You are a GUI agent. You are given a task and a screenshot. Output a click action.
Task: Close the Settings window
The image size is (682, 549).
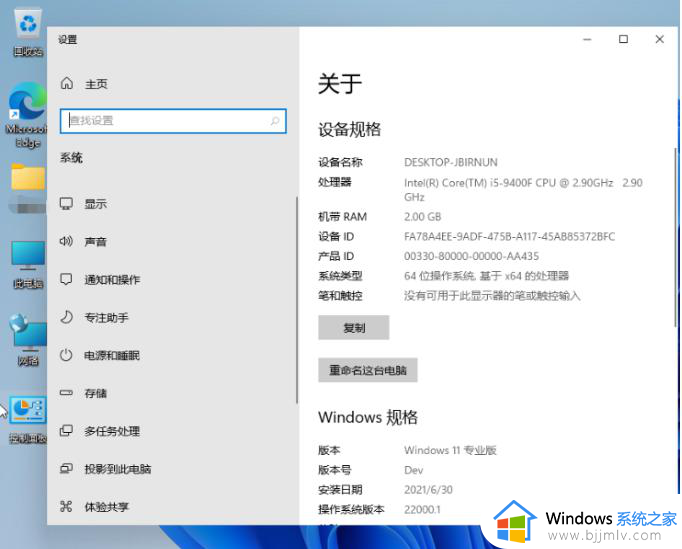coord(659,39)
